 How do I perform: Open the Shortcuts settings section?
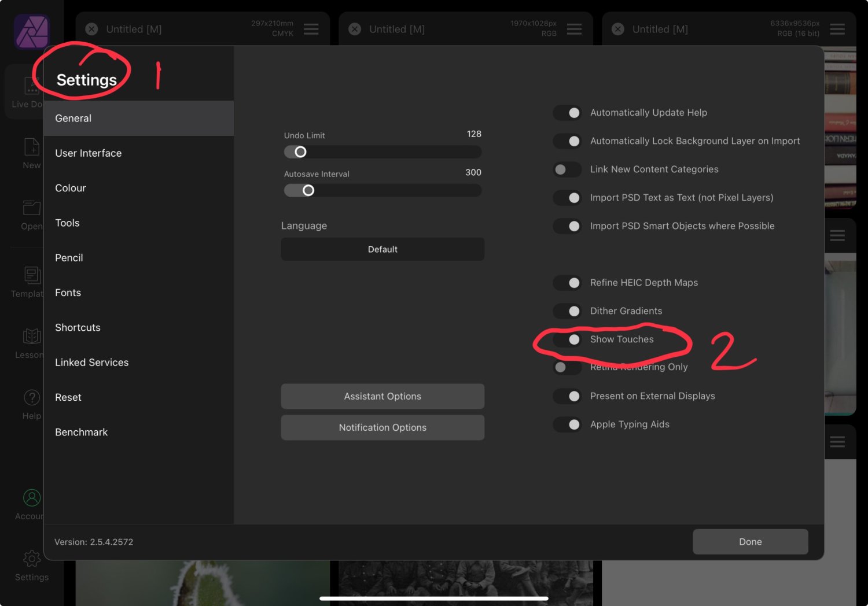click(139, 327)
